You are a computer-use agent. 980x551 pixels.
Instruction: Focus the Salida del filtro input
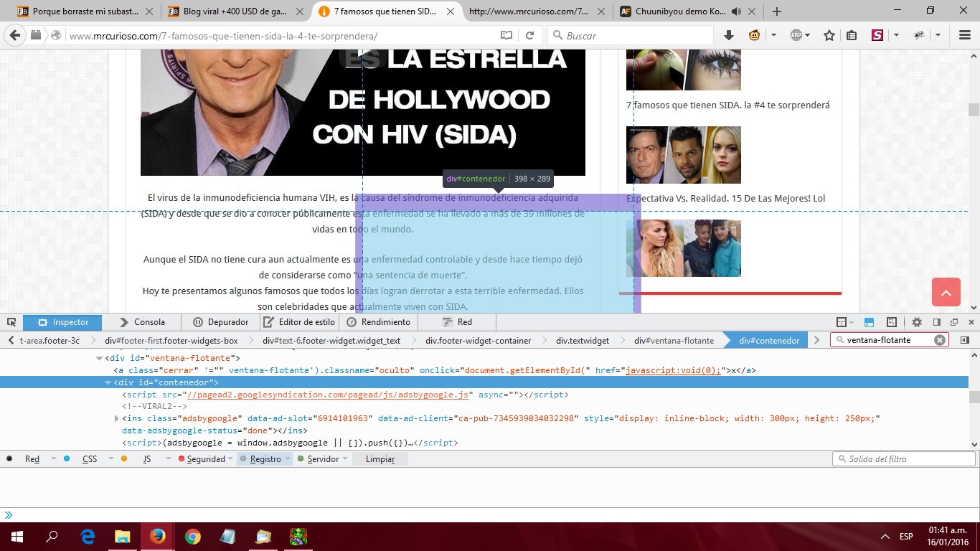[x=904, y=459]
